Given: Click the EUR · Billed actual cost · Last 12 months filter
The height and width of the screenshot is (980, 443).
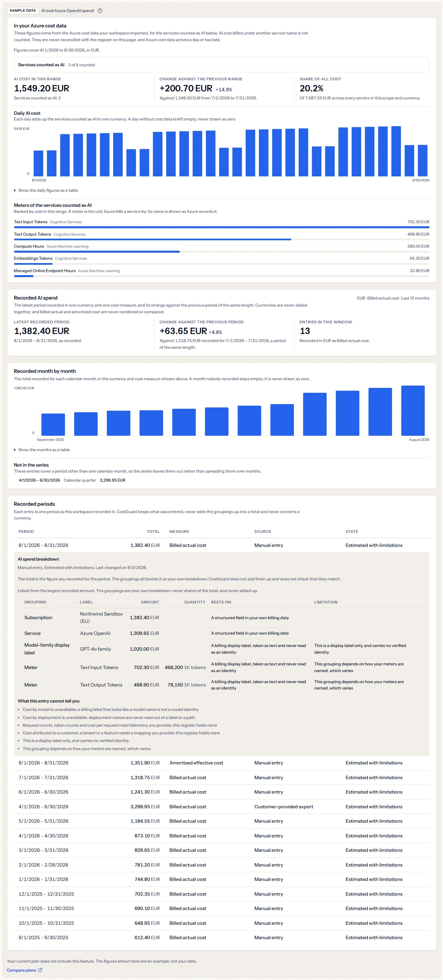Looking at the screenshot, I should click(393, 298).
